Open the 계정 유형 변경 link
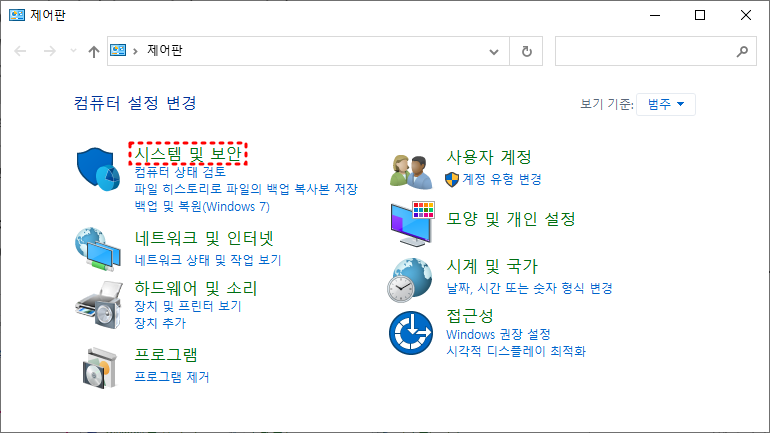 click(501, 179)
